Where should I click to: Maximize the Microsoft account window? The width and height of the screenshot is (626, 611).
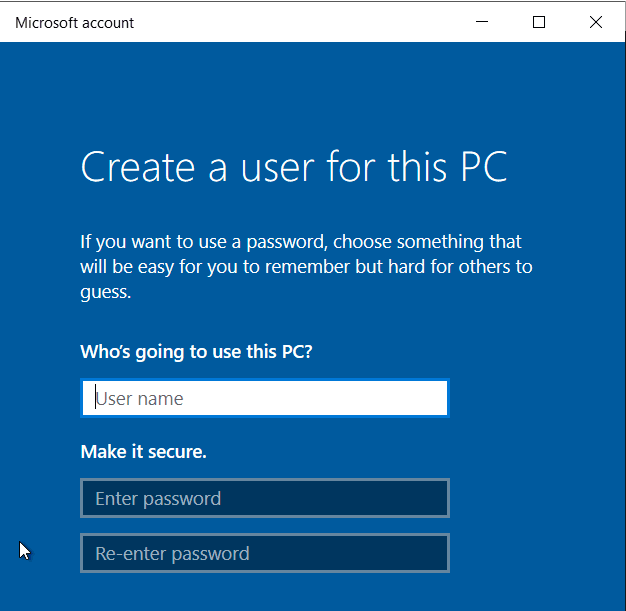point(539,22)
